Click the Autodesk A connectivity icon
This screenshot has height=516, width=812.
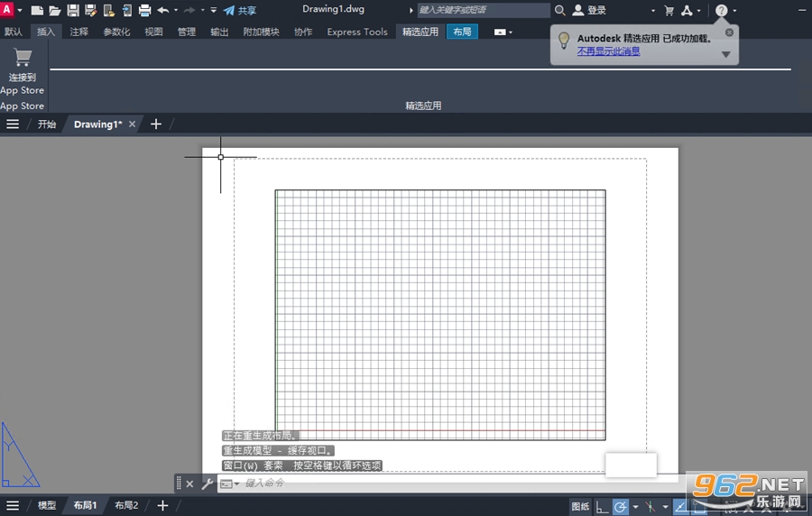pos(687,10)
